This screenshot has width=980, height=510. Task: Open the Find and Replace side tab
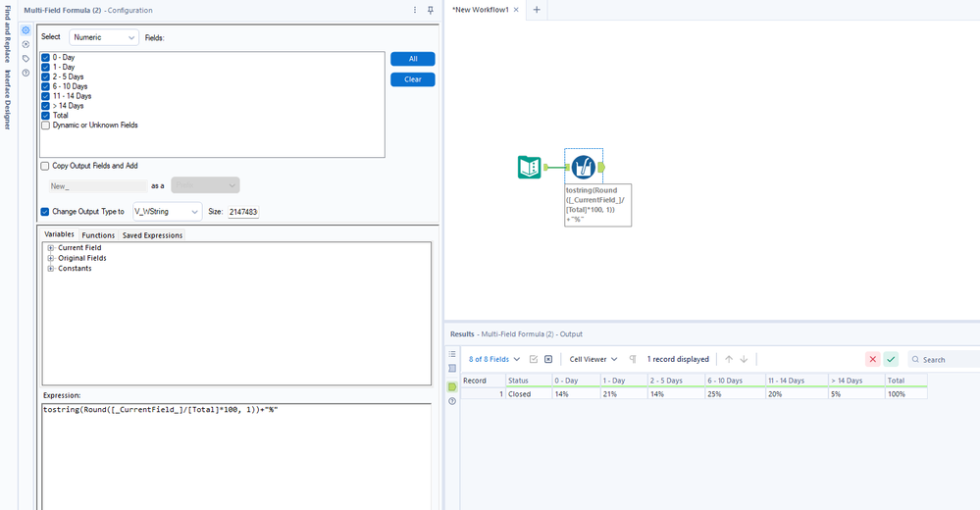point(8,33)
